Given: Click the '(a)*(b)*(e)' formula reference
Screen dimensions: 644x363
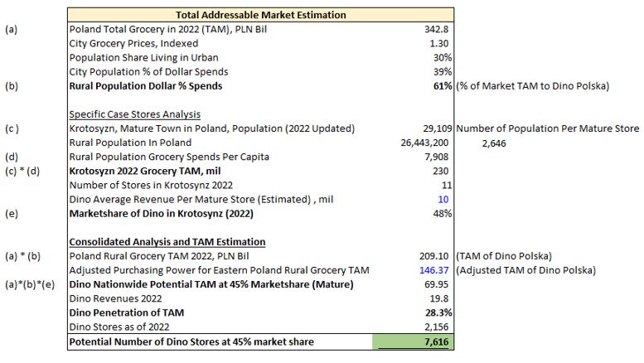Looking at the screenshot, I should (30, 284).
